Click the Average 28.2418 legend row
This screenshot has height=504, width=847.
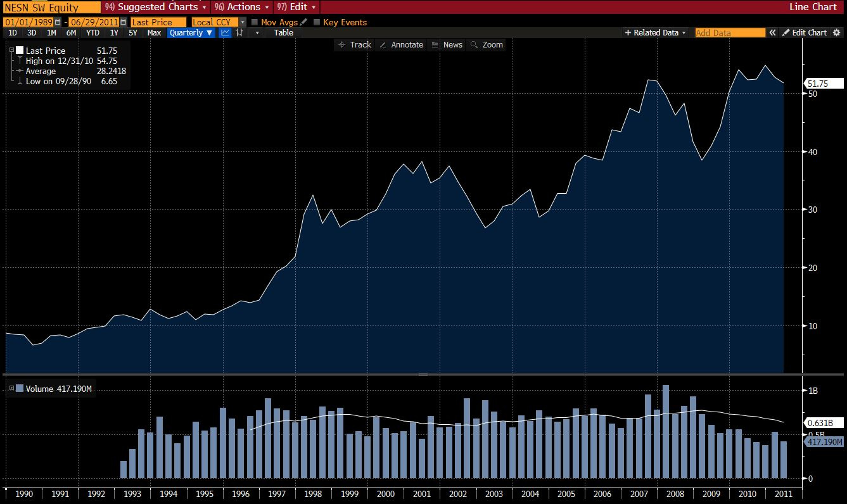(x=71, y=71)
